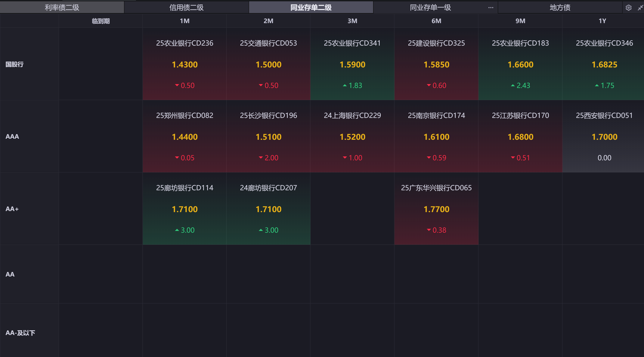Click the red down arrow beside 0.38
The height and width of the screenshot is (357, 644).
click(429, 230)
